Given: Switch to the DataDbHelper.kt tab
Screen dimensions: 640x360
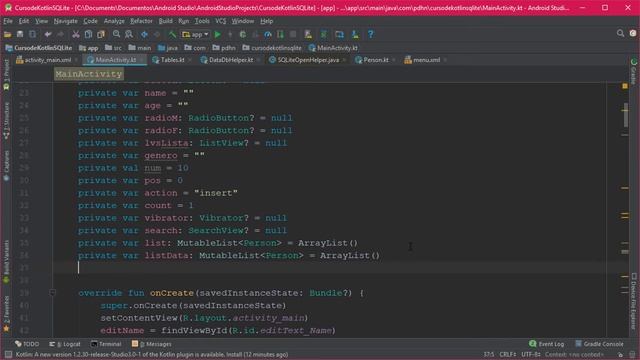Looking at the screenshot, I should (x=227, y=60).
